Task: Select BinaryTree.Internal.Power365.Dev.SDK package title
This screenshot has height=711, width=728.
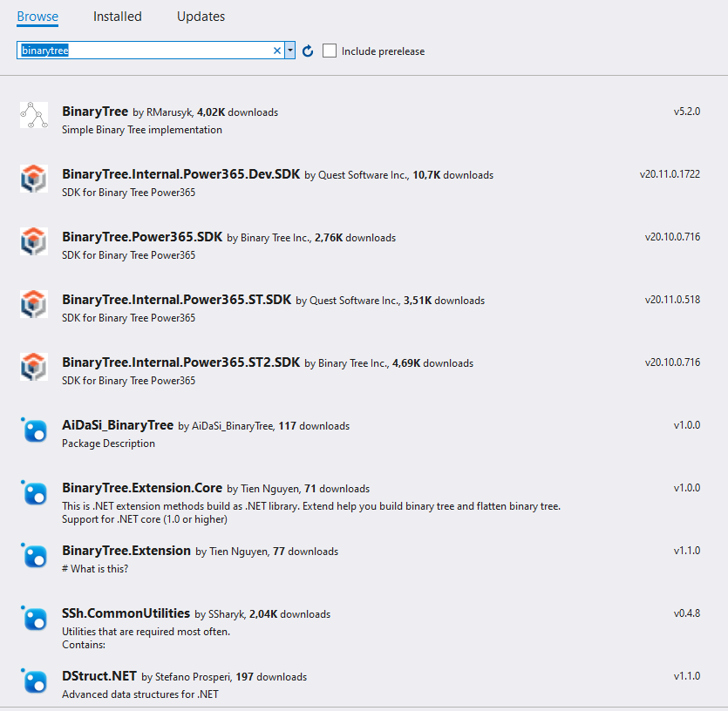Action: tap(181, 174)
